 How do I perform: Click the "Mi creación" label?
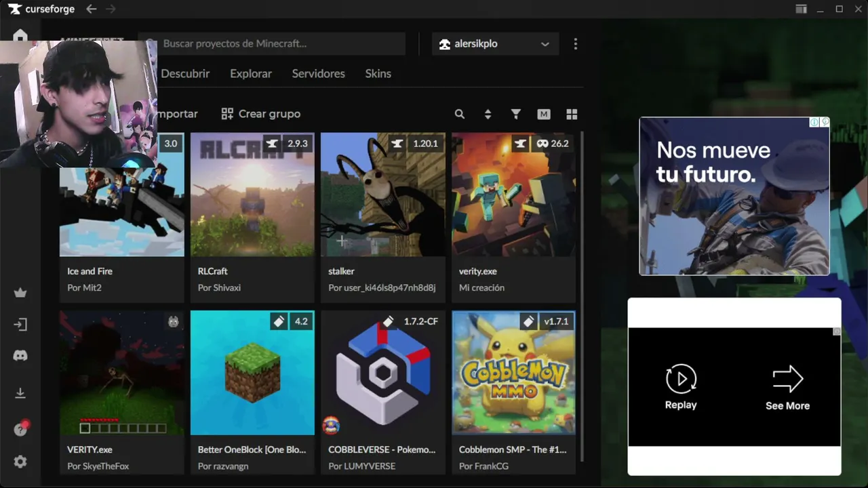[481, 288]
